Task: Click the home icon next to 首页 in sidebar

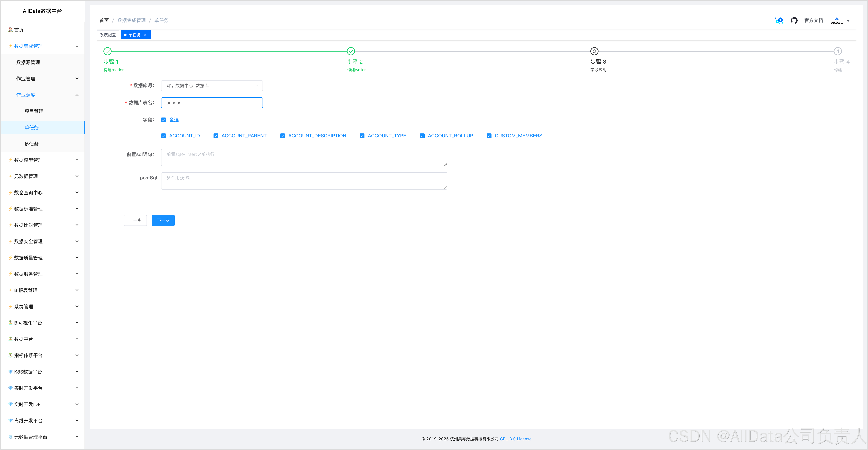Action: tap(11, 30)
